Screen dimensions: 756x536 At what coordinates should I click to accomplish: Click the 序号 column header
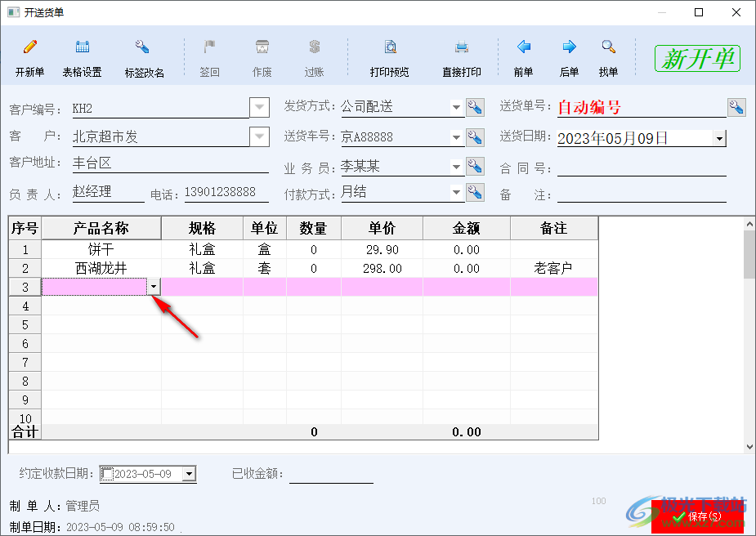point(25,228)
